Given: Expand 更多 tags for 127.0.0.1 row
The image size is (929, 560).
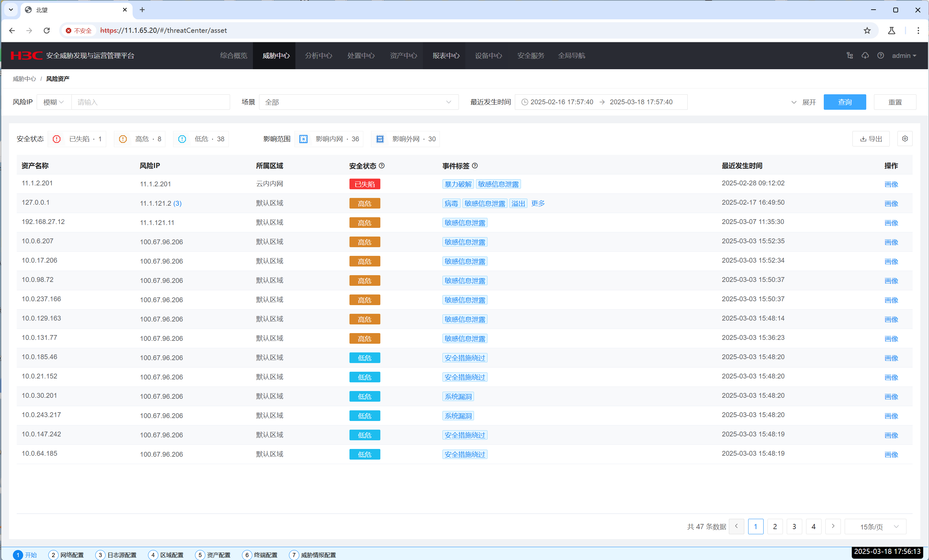Looking at the screenshot, I should (538, 203).
